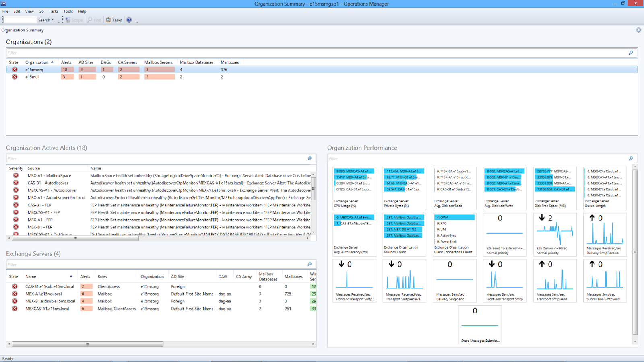
Task: Click state icon for MBXCAS-A1.e15ms.local server
Action: 15,309
